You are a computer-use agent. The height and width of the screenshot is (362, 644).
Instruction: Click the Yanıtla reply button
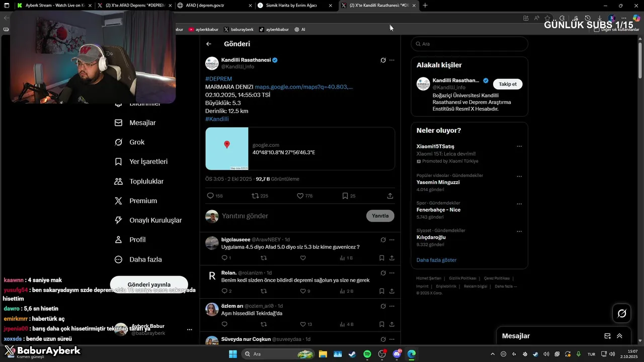(380, 216)
